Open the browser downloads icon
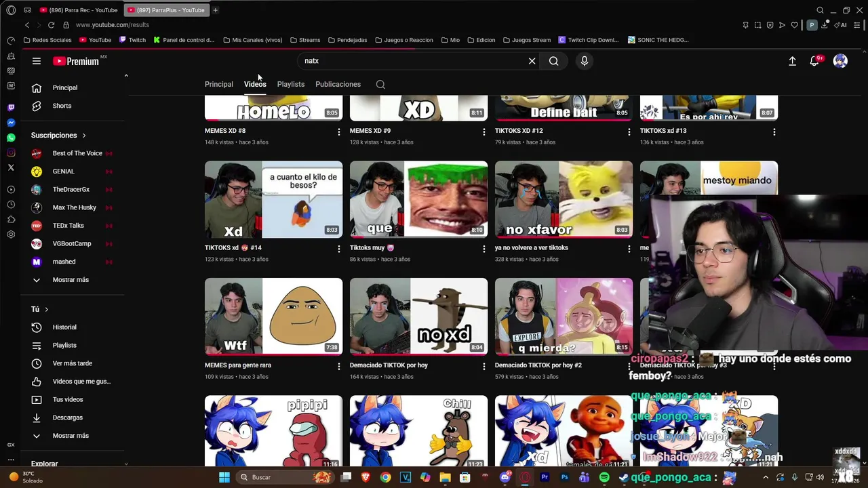868x488 pixels. pos(825,25)
